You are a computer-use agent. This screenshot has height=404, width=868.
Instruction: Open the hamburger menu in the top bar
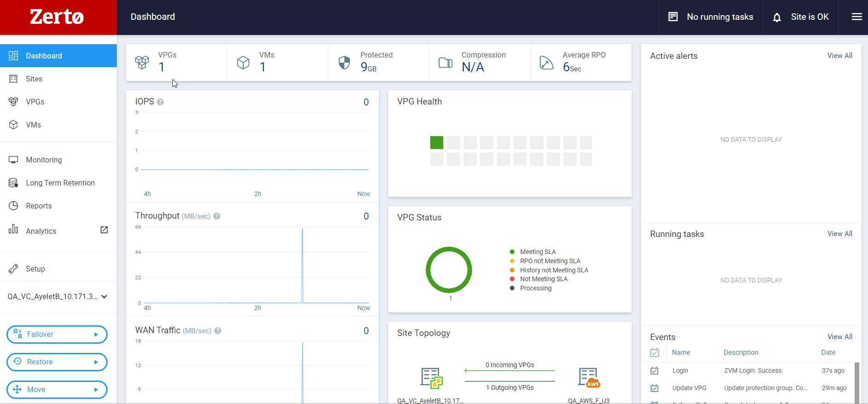pos(857,17)
